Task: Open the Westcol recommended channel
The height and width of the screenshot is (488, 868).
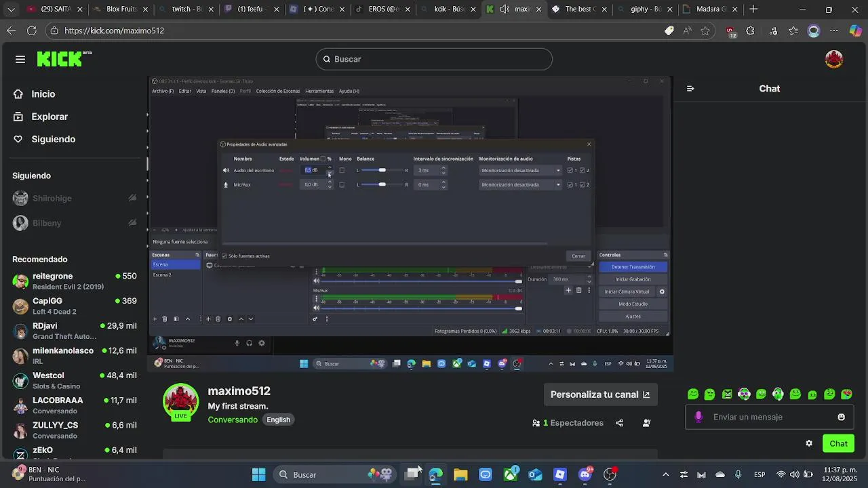Action: [x=75, y=380]
